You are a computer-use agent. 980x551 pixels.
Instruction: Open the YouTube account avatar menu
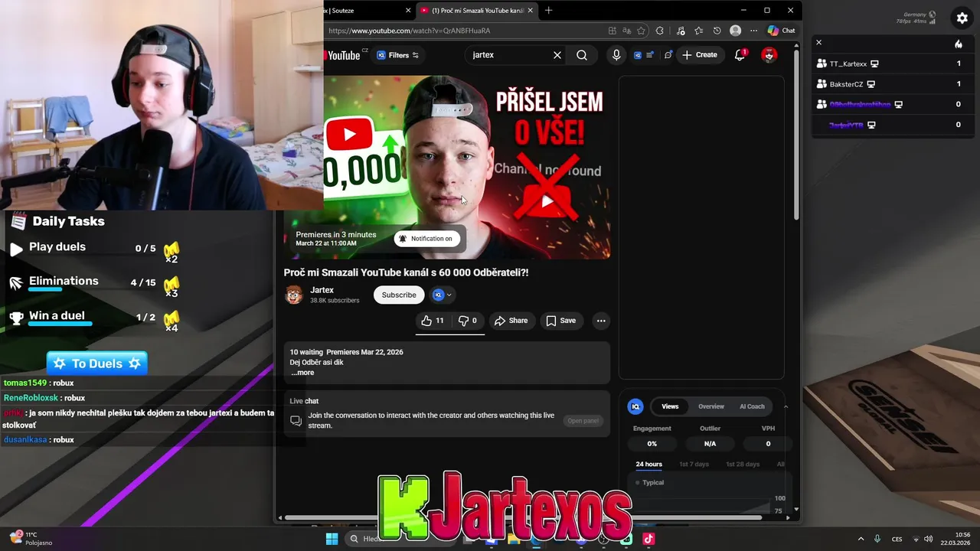(769, 55)
